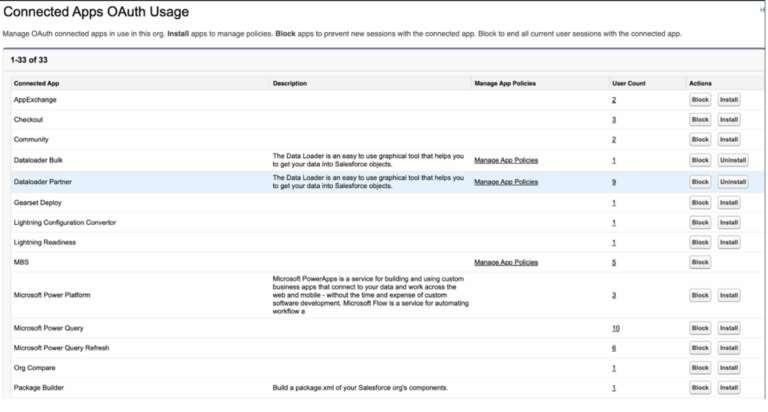This screenshot has width=768, height=412.
Task: Open Dataloader Bulk user count link
Action: (x=614, y=161)
